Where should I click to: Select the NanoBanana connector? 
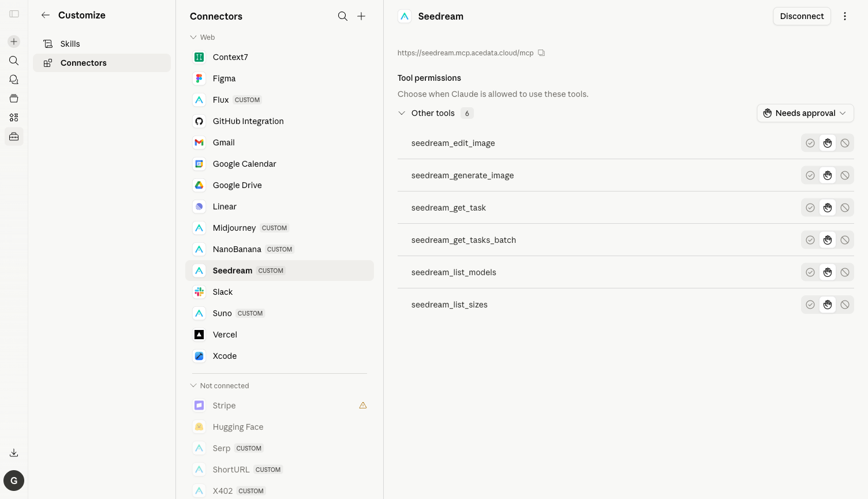(x=279, y=249)
